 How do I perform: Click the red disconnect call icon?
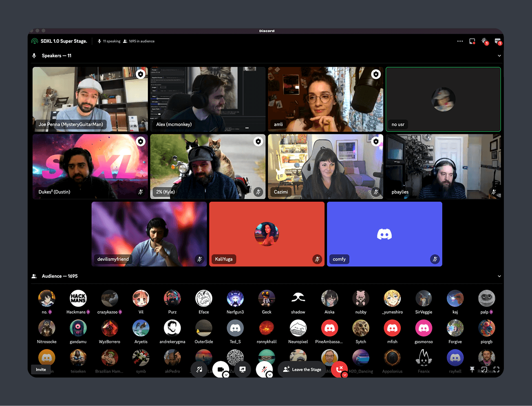click(x=339, y=369)
